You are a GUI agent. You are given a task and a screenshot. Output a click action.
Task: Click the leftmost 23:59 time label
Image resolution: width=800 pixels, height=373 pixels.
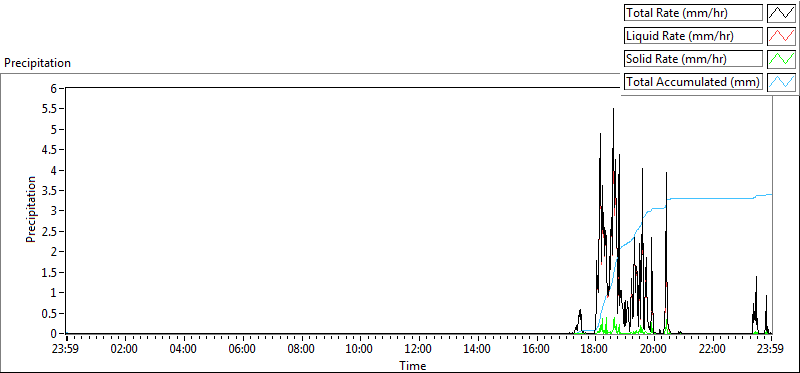66,350
